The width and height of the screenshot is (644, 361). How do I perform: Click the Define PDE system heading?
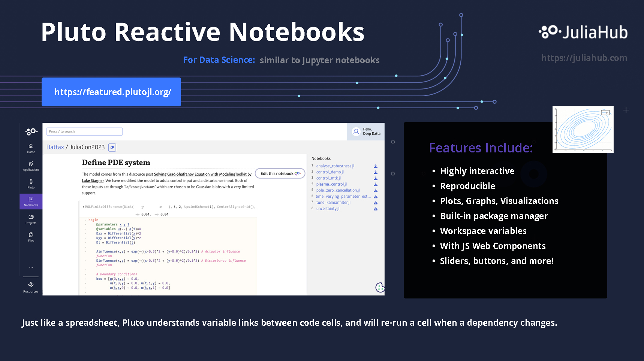[x=116, y=163]
